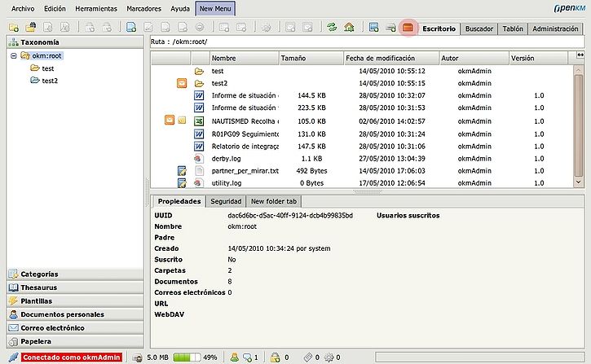Expand the Categorías panel
Screen dimensions: 591x364
click(75, 274)
